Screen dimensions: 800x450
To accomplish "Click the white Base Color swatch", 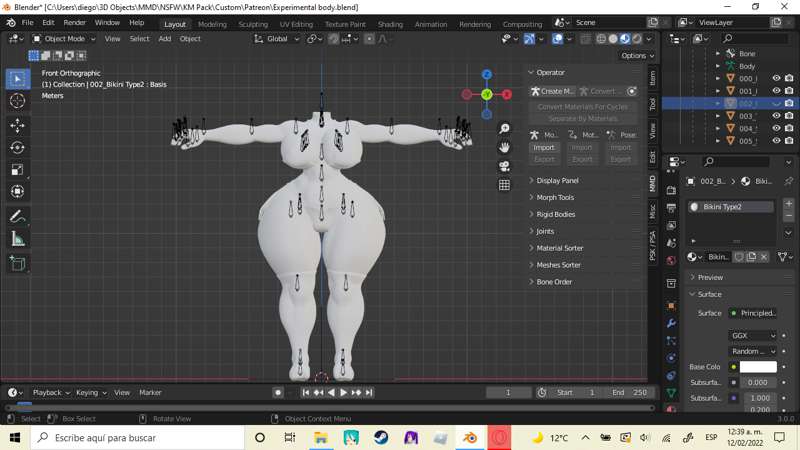I will (758, 367).
